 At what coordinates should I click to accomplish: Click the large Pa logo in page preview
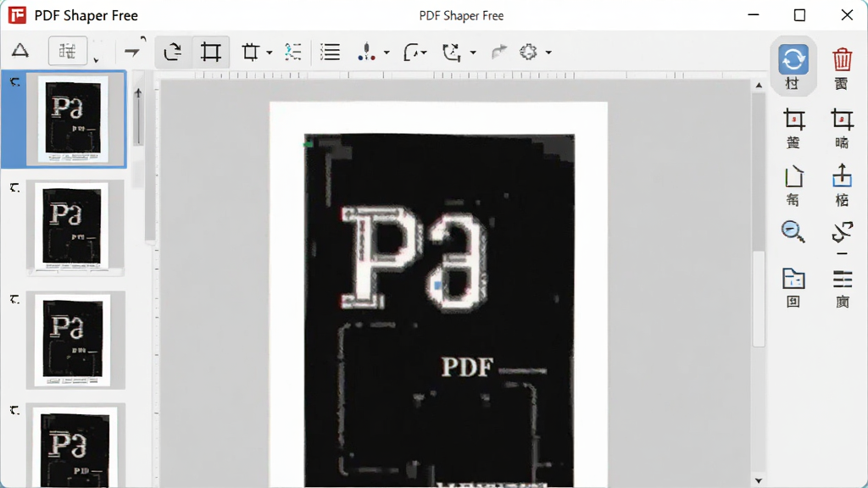tap(415, 258)
